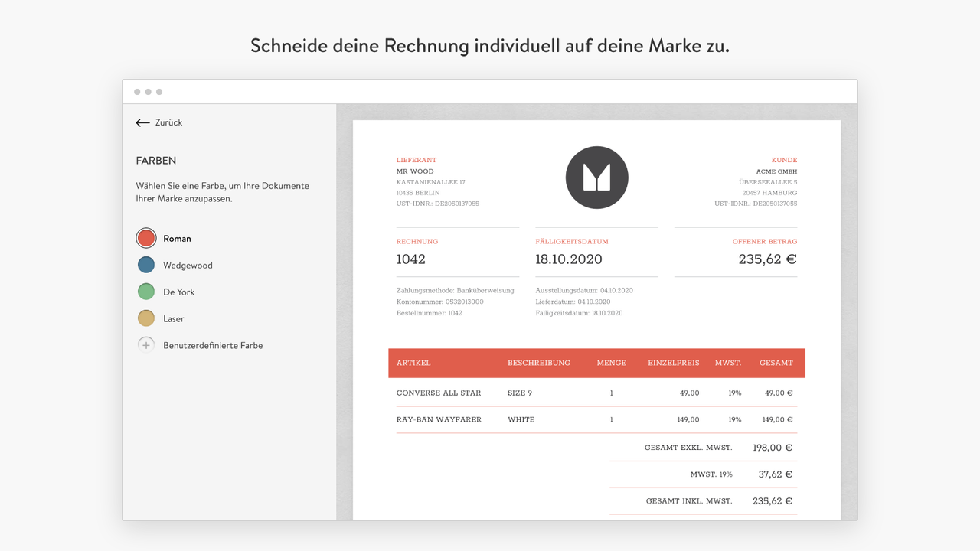Click the ARTIKEL column header
980x551 pixels.
pyautogui.click(x=413, y=363)
